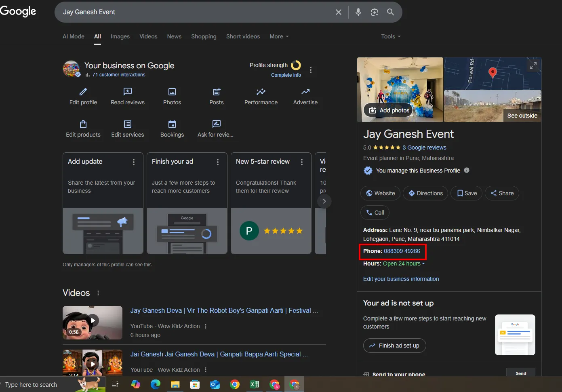Open Bookings calendar icon

coord(172,124)
